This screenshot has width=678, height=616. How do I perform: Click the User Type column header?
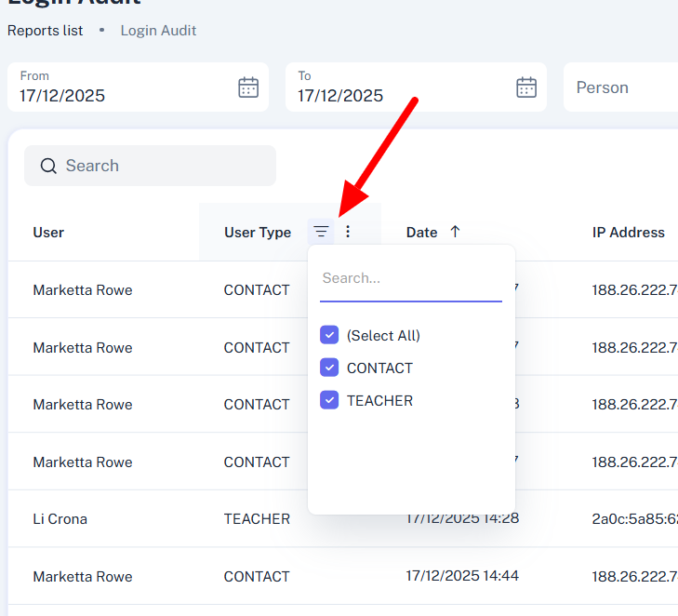(x=258, y=233)
